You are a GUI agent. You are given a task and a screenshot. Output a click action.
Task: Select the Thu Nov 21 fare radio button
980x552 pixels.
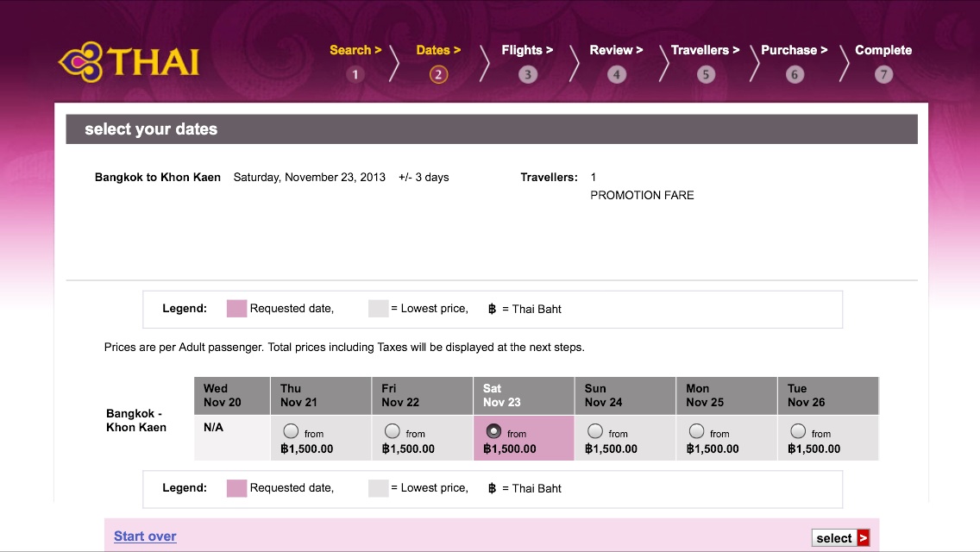[x=291, y=431]
